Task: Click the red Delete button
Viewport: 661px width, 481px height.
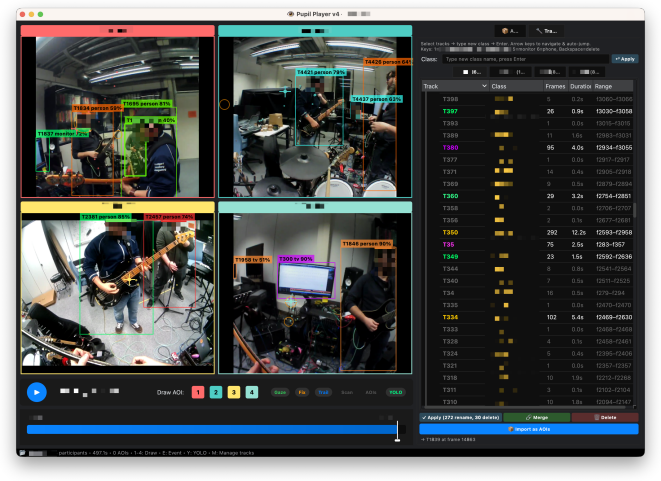Action: [x=605, y=417]
